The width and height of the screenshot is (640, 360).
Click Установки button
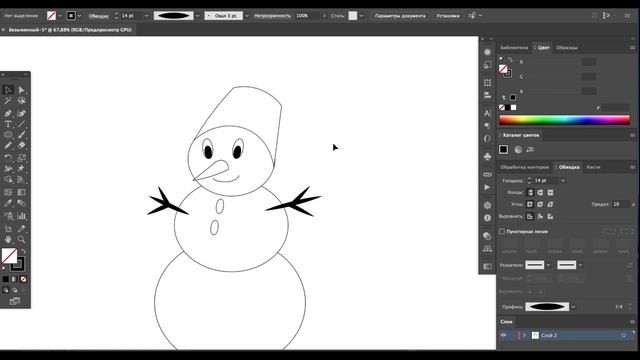[x=448, y=16]
